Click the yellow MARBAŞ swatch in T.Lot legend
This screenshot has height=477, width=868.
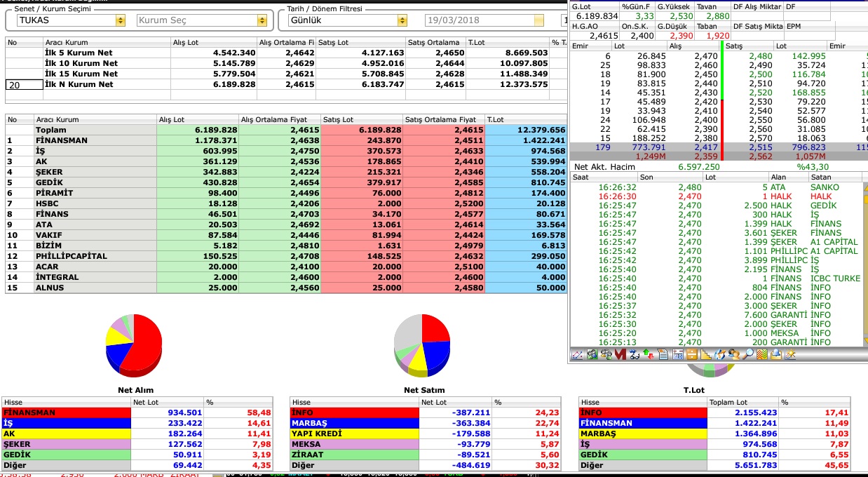pos(643,434)
